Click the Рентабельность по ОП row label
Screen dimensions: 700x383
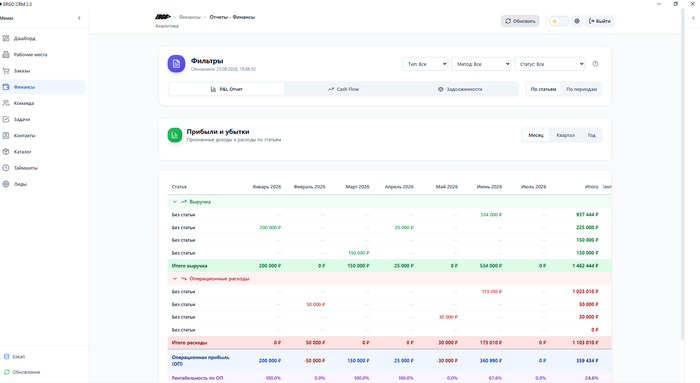(x=197, y=378)
